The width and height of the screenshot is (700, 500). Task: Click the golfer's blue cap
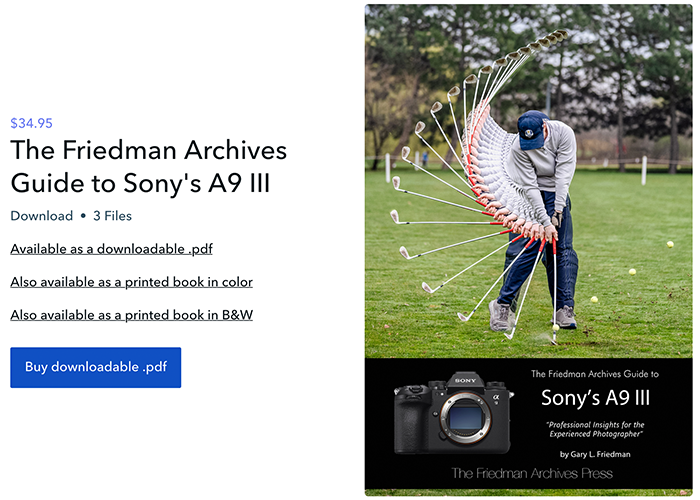click(x=533, y=129)
